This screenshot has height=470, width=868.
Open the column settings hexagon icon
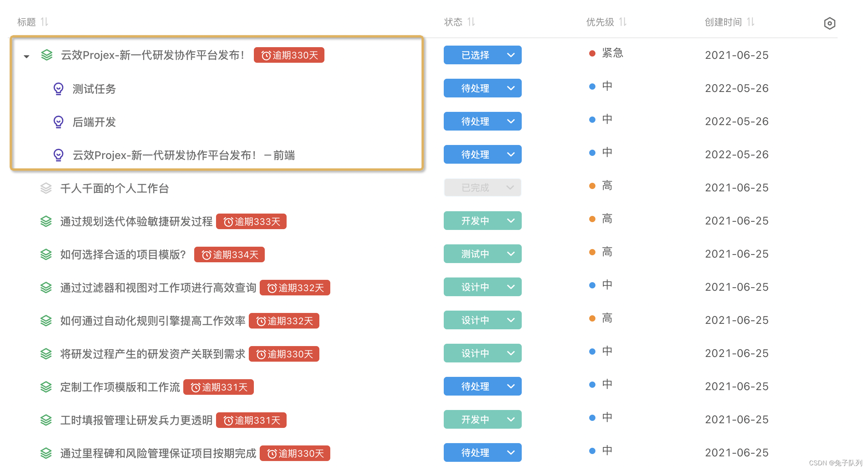click(x=829, y=23)
